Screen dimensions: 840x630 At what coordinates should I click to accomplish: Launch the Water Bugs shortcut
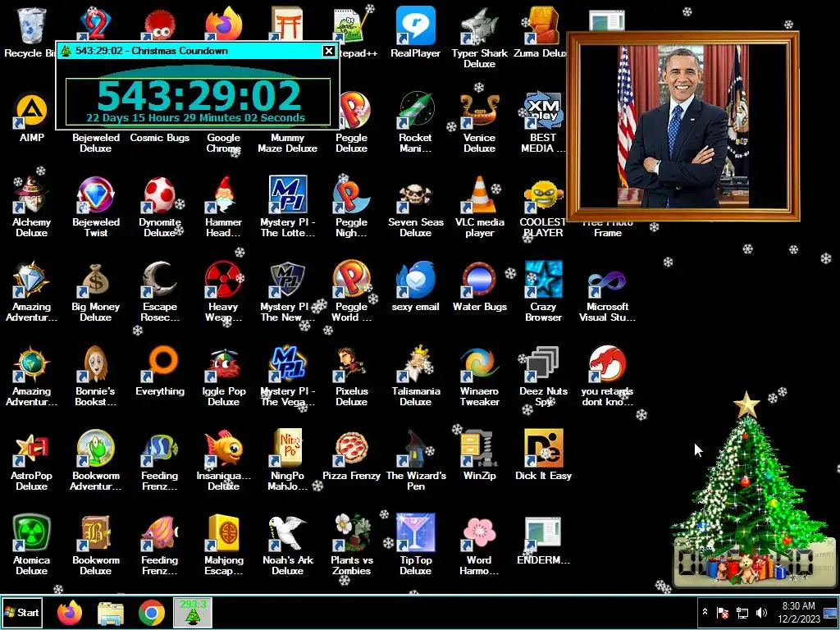[479, 286]
